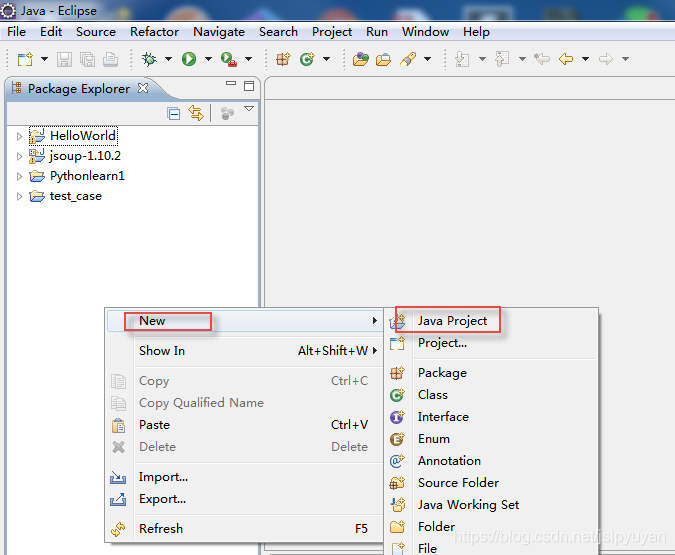Minimize the Package Explorer view
The width and height of the screenshot is (675, 555).
pyautogui.click(x=231, y=84)
